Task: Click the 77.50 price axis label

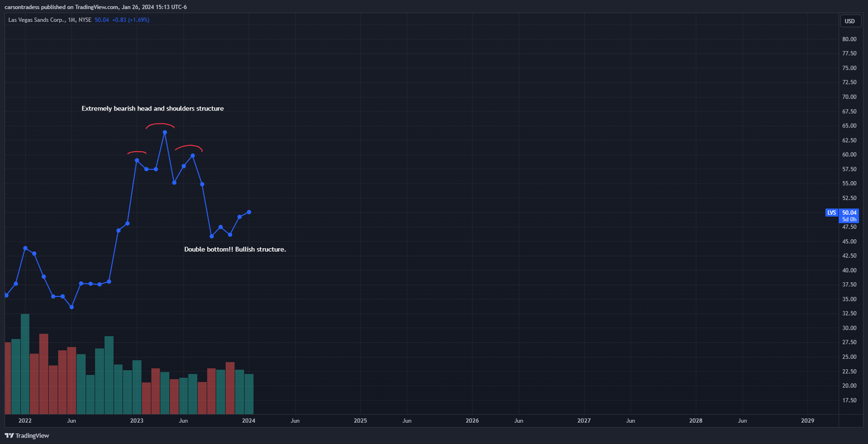Action: [x=849, y=54]
